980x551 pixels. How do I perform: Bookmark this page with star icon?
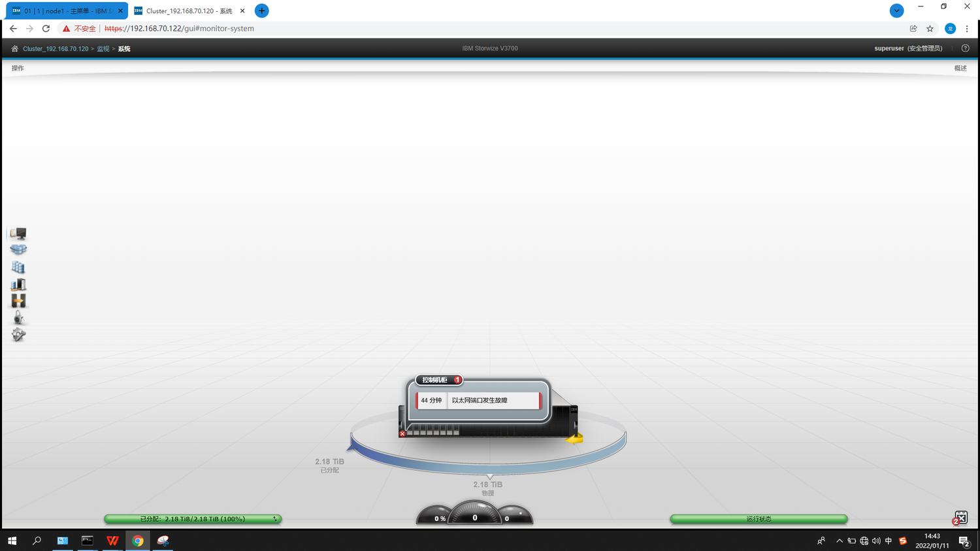(930, 29)
